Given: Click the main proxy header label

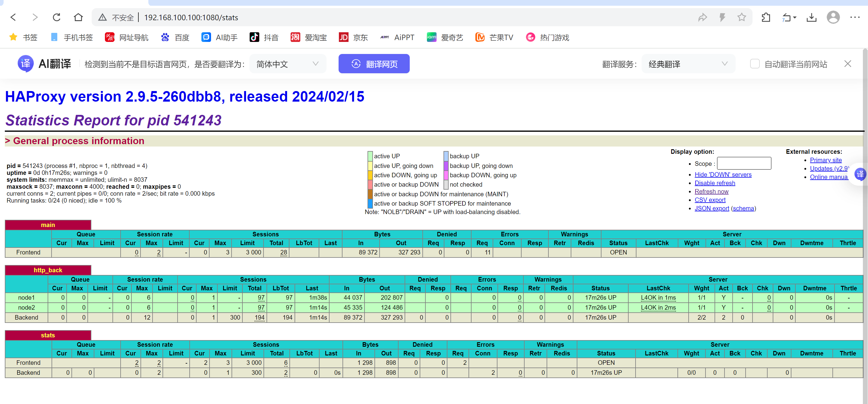Looking at the screenshot, I should (48, 225).
